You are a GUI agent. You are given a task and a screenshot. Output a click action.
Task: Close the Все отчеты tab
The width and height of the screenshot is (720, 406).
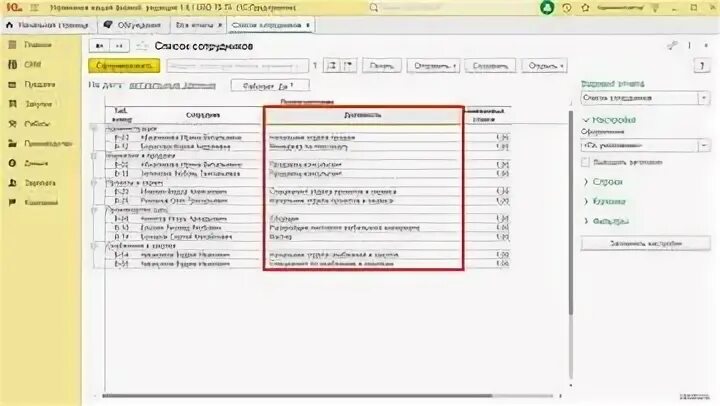[x=219, y=25]
